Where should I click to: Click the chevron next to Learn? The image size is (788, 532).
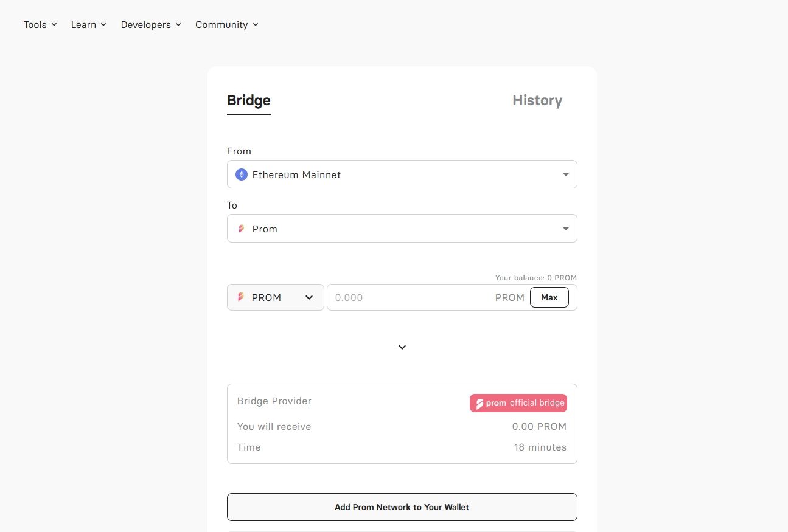point(103,25)
